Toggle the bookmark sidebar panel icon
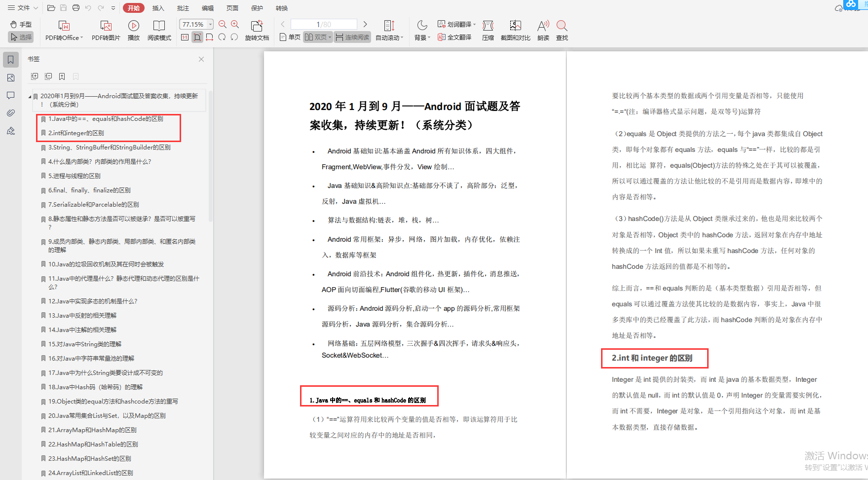This screenshot has width=868, height=480. coord(11,60)
